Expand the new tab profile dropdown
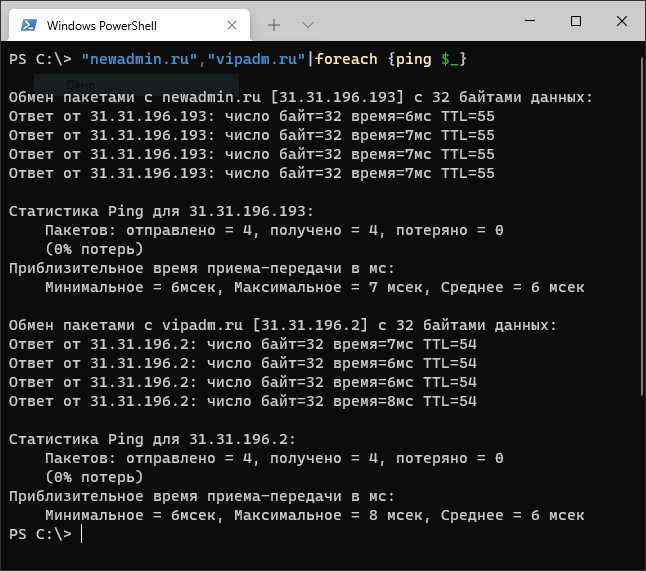Image resolution: width=646 pixels, height=571 pixels. point(308,26)
